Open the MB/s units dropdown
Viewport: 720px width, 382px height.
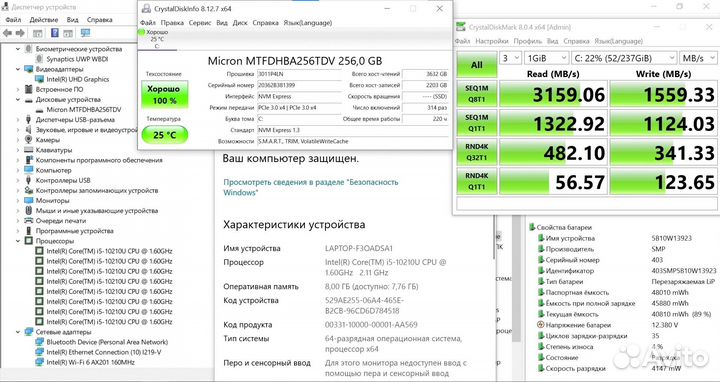tap(697, 58)
